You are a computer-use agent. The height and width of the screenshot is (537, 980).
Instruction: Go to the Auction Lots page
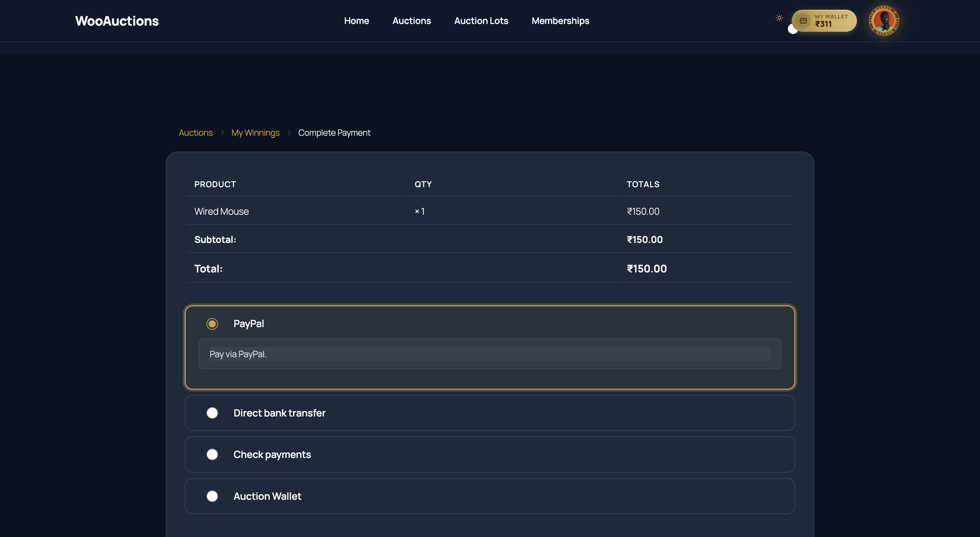point(481,21)
